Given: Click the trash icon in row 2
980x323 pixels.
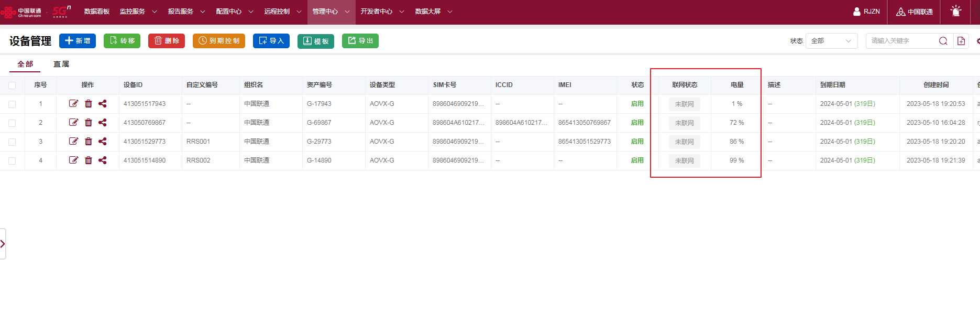Looking at the screenshot, I should [x=89, y=123].
